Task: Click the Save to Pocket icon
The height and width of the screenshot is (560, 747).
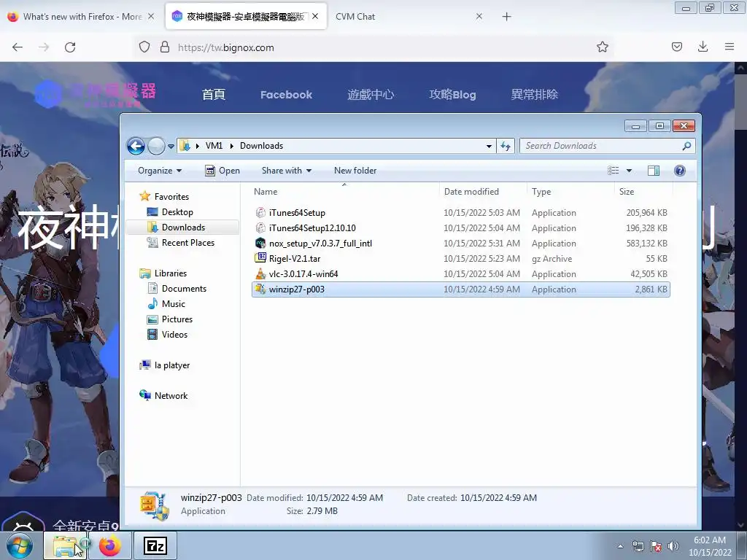Action: point(677,47)
